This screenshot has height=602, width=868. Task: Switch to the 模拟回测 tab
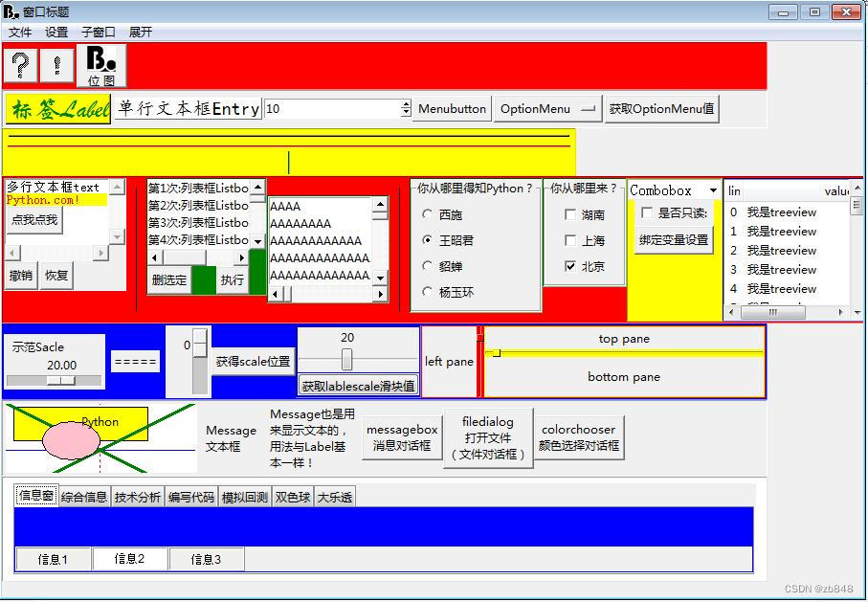click(x=245, y=497)
